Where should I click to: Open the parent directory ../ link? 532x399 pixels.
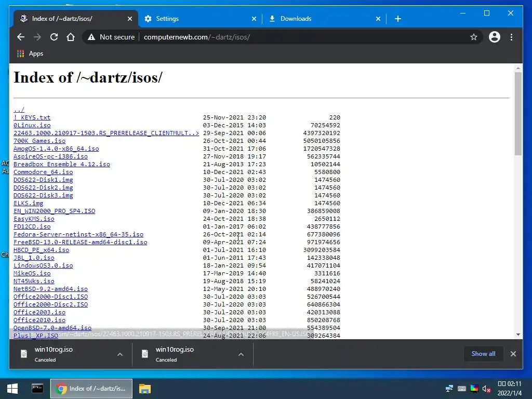coord(19,110)
